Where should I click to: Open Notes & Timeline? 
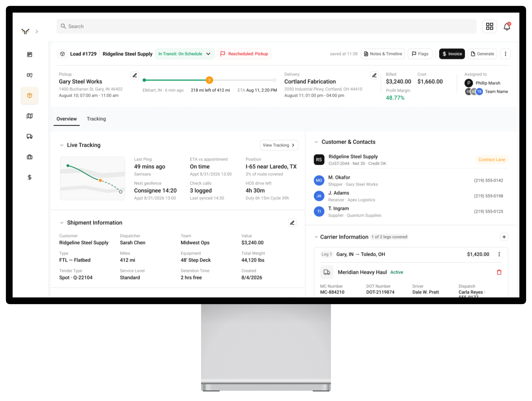pyautogui.click(x=383, y=54)
